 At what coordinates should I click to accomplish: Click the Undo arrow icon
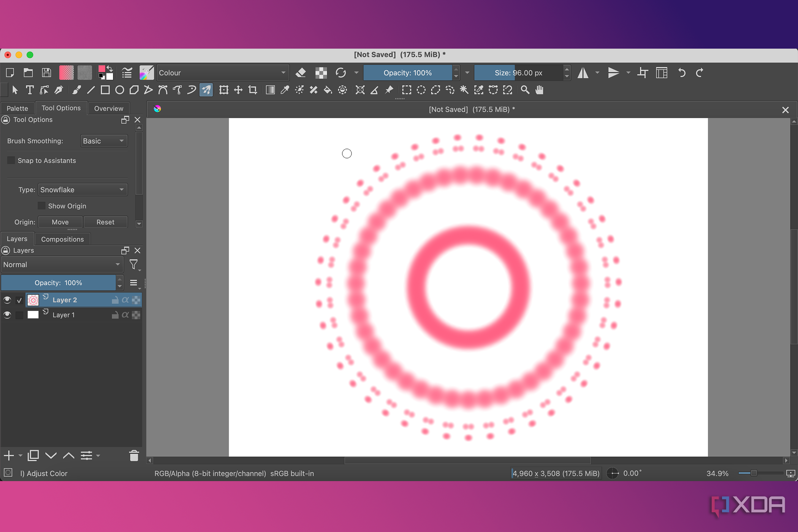(682, 73)
